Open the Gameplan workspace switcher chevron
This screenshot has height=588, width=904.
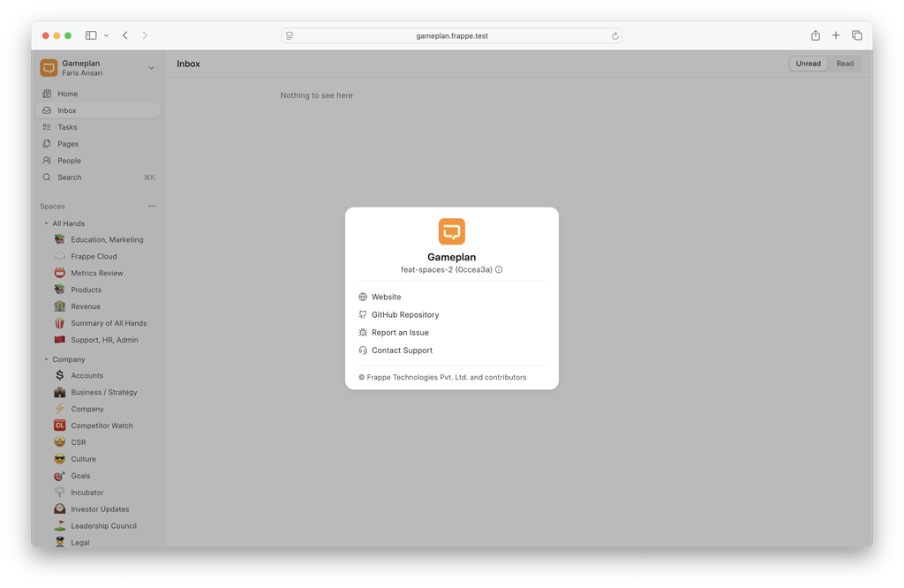[x=151, y=66]
